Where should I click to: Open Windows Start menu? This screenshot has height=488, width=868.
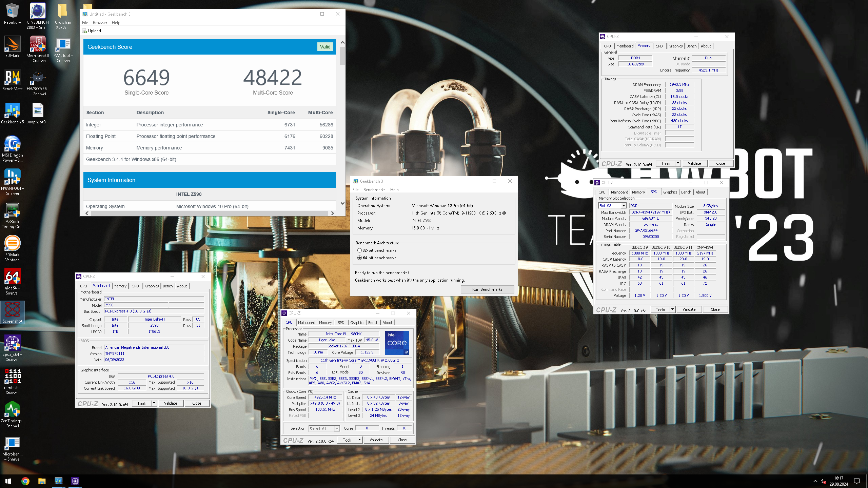[x=8, y=481]
